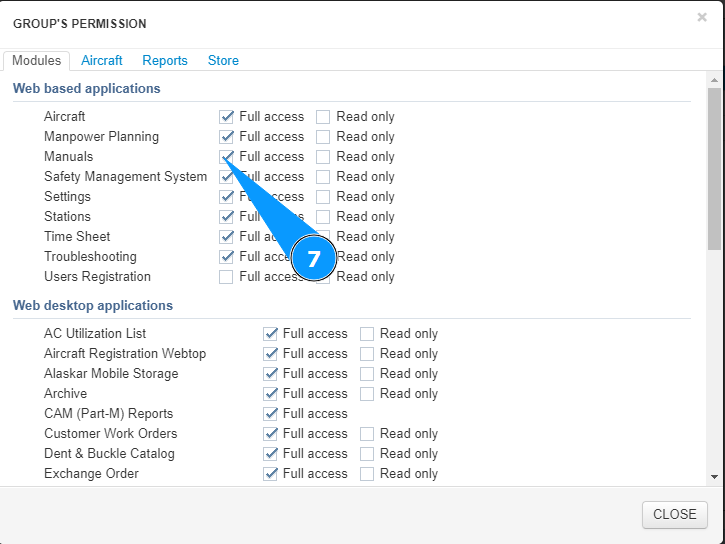Click the vertical scrollbar thumb
The width and height of the screenshot is (725, 544).
[714, 168]
